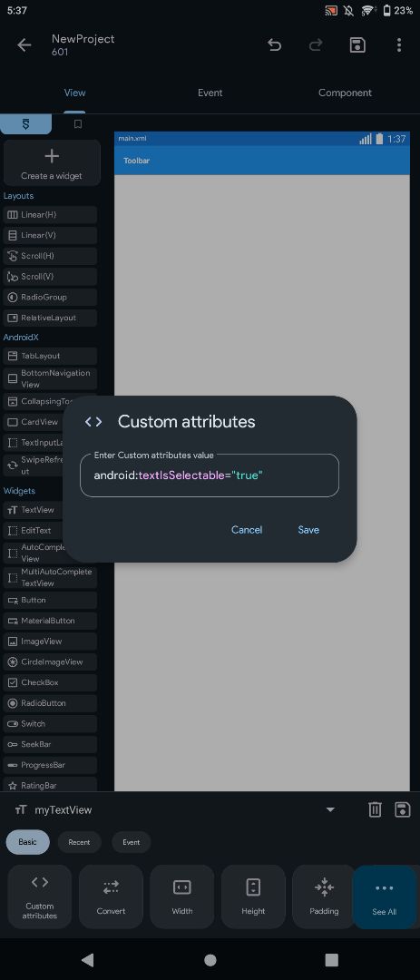420x980 pixels.
Task: Select the Basic property chip
Action: point(27,842)
